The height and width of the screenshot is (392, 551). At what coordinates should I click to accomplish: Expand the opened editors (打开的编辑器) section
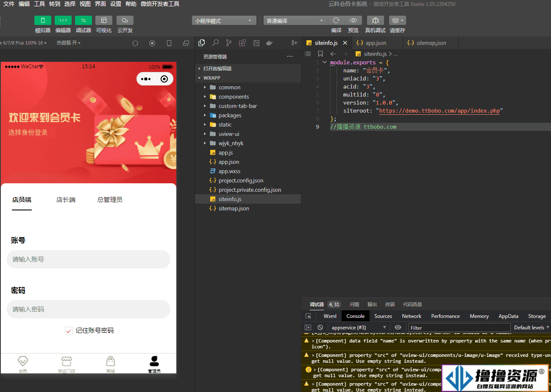point(248,69)
